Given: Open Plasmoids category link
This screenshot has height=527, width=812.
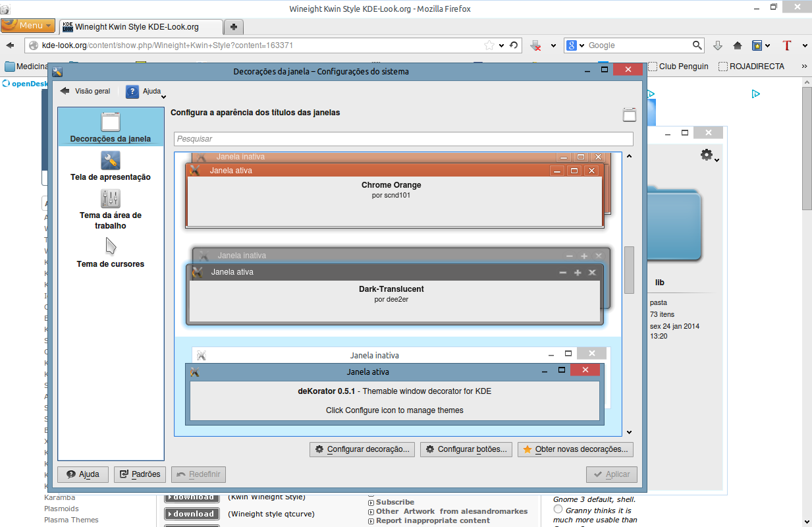Looking at the screenshot, I should click(x=61, y=509).
